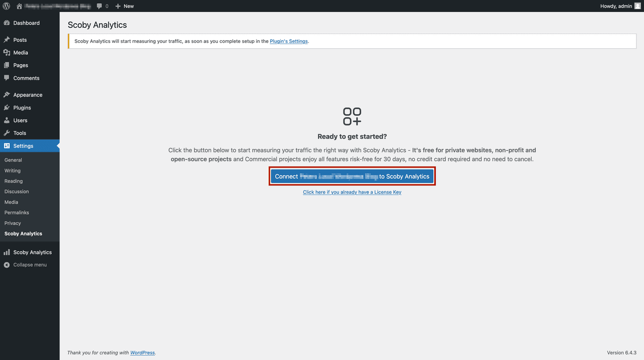Click the Settings sliders icon
The height and width of the screenshot is (360, 644).
coord(6,146)
